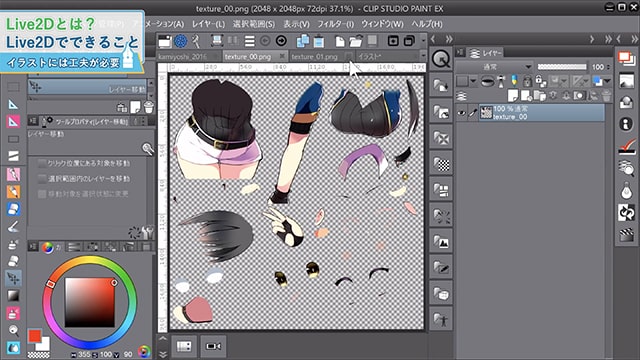Close the texture_00.png tab
Image resolution: width=640 pixels, height=360 pixels.
(x=282, y=56)
